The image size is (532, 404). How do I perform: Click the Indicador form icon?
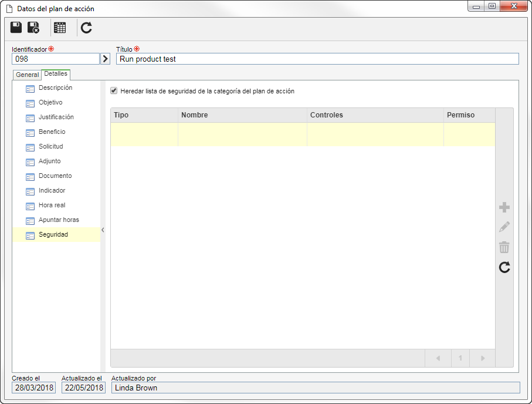coord(30,191)
